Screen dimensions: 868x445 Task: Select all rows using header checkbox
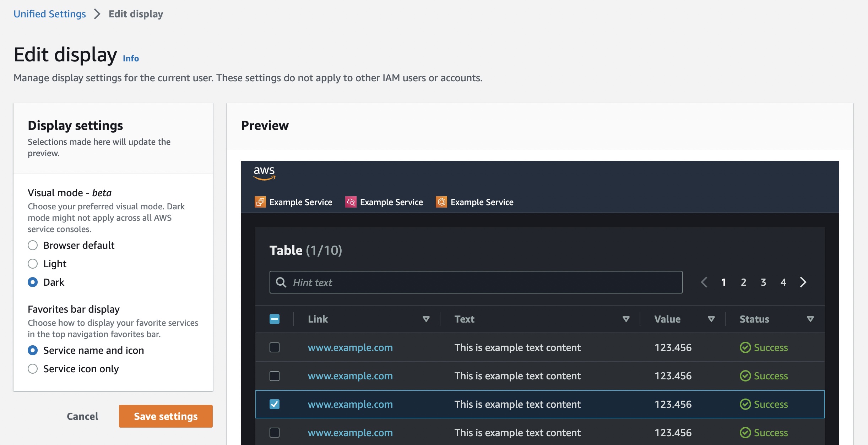pos(275,318)
